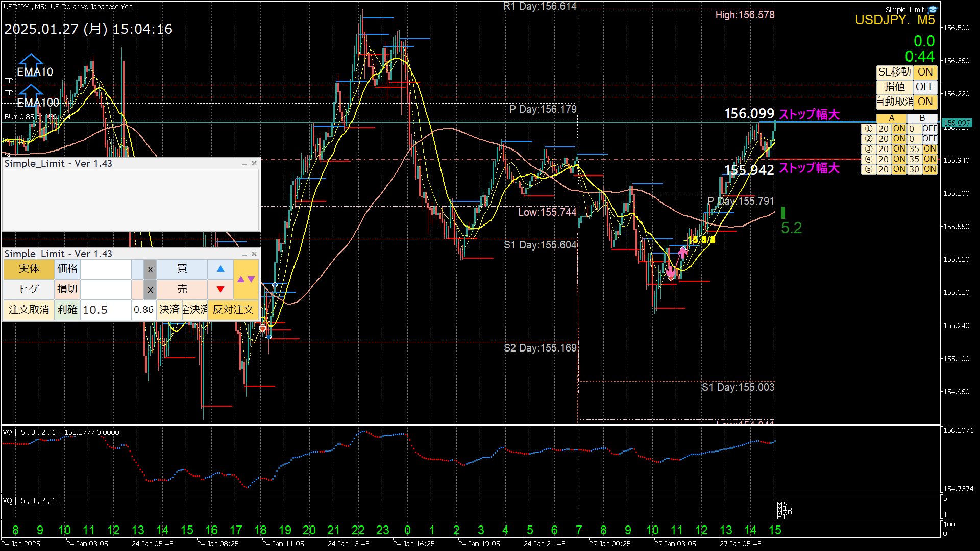This screenshot has width=980, height=551.
Task: Minimize lower Simple_Limit panel
Action: (244, 254)
